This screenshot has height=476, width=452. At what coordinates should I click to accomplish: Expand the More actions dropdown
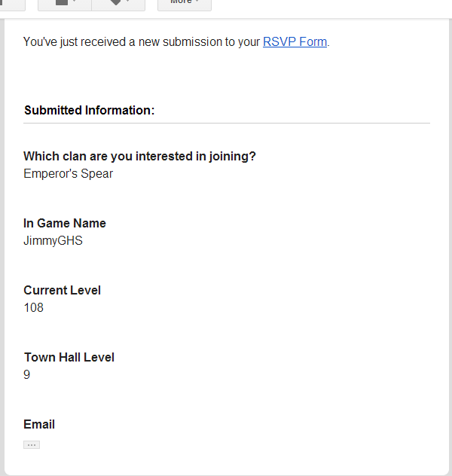point(184,3)
